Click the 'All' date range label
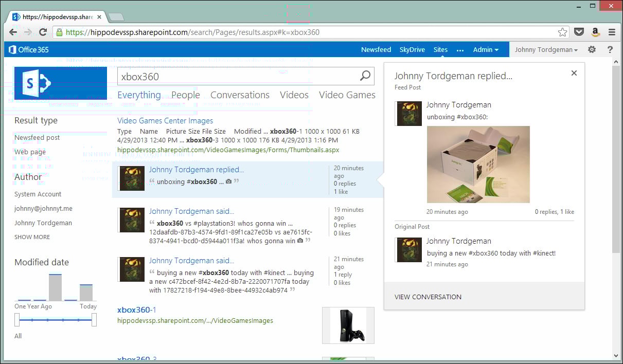Image resolution: width=623 pixels, height=364 pixels. 18,336
